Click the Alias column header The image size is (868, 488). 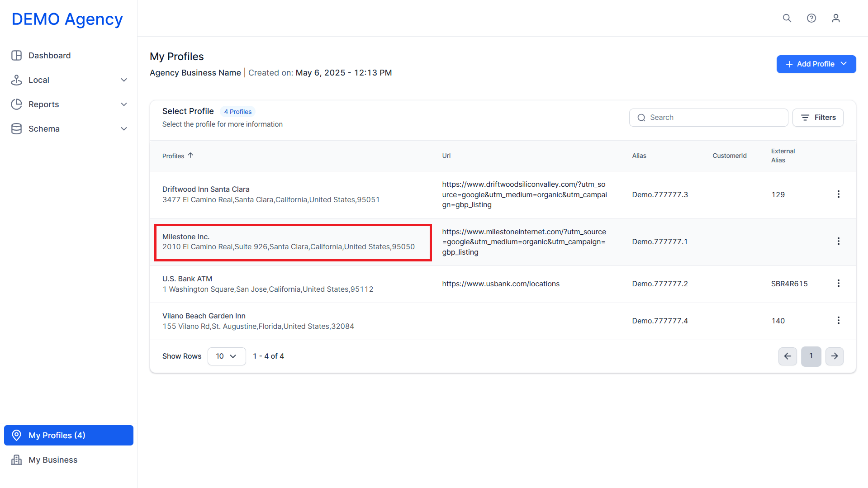coord(639,156)
